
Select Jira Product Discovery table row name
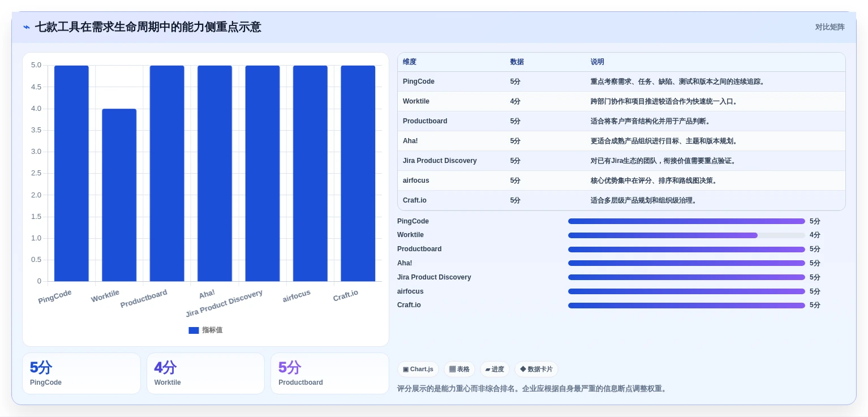tap(440, 161)
